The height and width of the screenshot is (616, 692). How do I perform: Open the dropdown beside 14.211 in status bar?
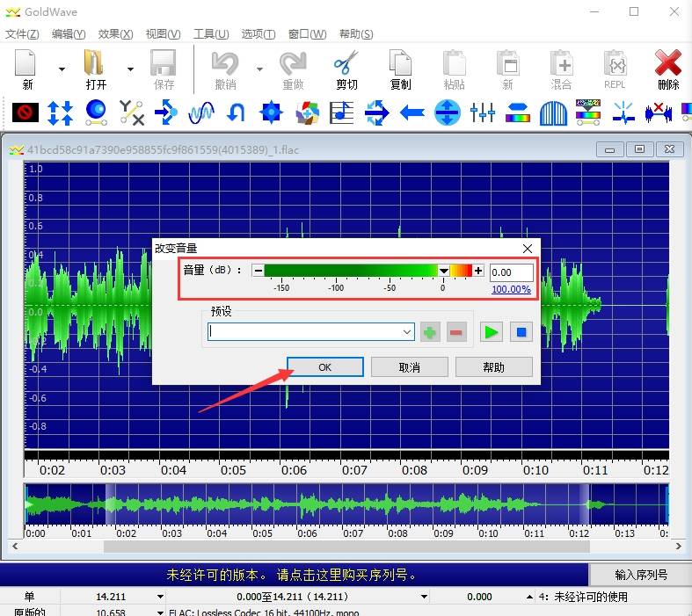click(x=160, y=597)
